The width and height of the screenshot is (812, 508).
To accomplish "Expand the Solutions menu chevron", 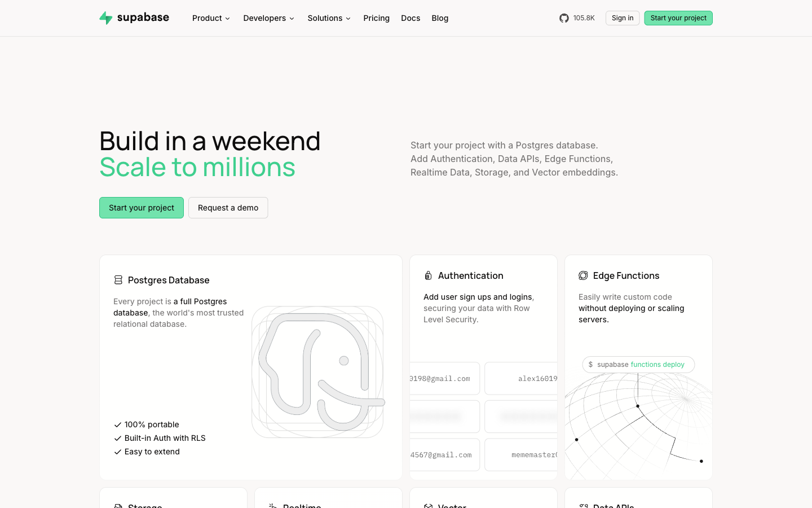I will tap(348, 19).
